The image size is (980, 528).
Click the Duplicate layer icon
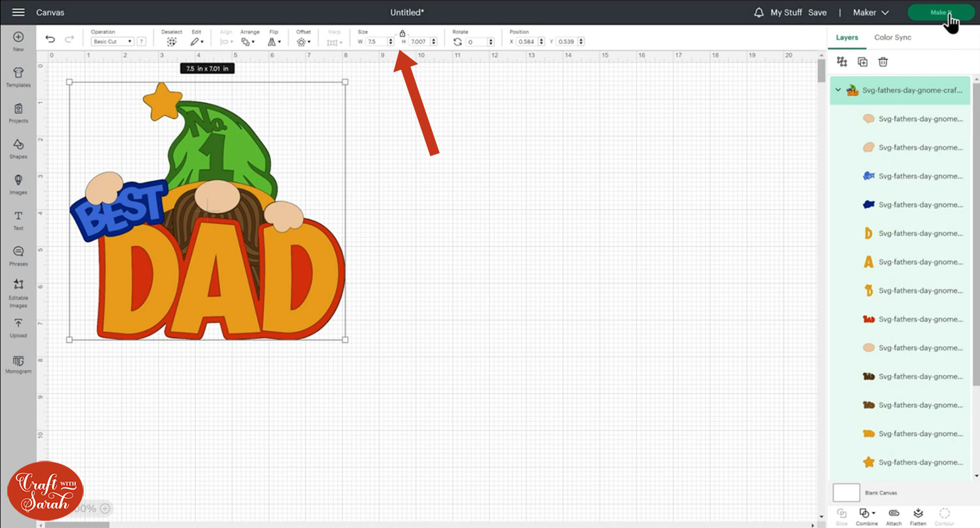tap(862, 61)
